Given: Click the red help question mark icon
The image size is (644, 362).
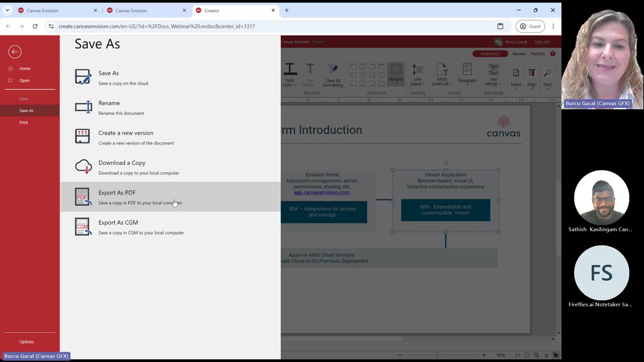Looking at the screenshot, I should (552, 54).
